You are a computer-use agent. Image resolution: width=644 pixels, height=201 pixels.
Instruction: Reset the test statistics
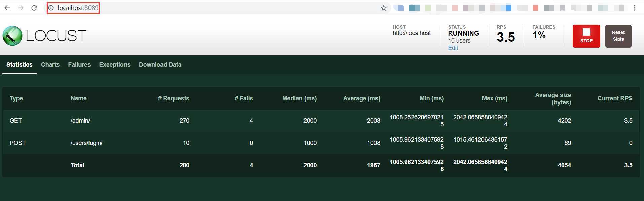click(x=618, y=36)
